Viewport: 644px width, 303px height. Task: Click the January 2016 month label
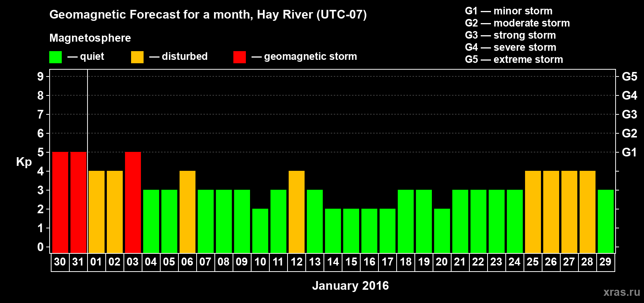[x=350, y=286]
